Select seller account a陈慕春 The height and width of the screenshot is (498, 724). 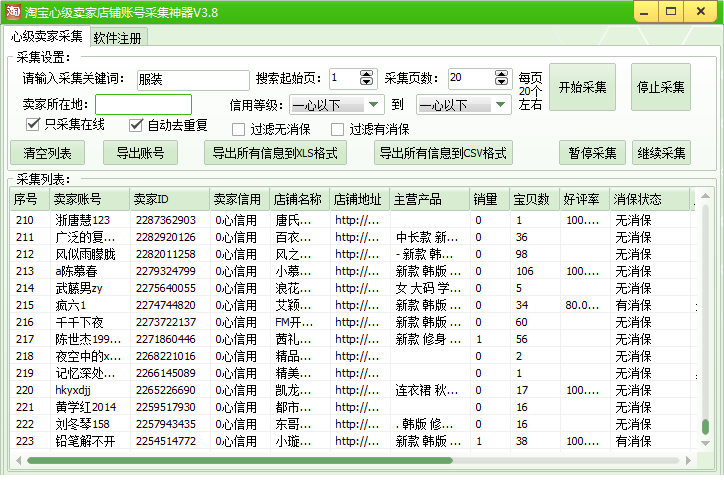pyautogui.click(x=77, y=271)
